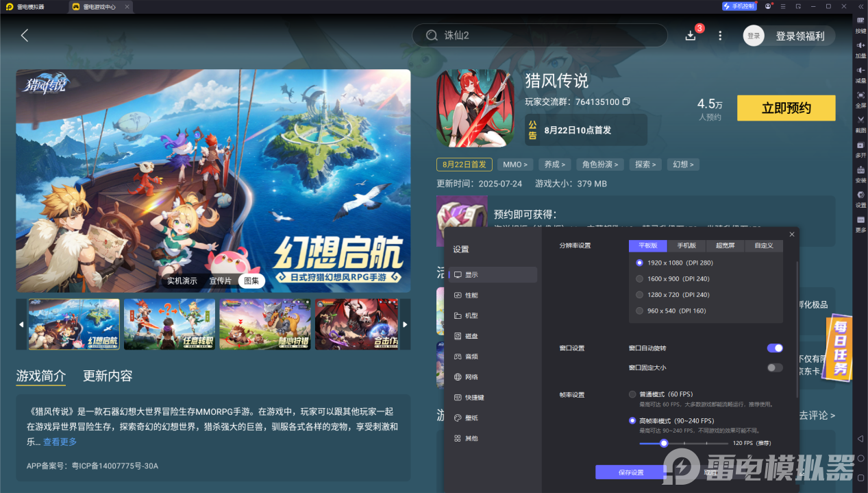Open the 快捷键 settings section
Screen dimensions: 868x493
click(x=493, y=398)
